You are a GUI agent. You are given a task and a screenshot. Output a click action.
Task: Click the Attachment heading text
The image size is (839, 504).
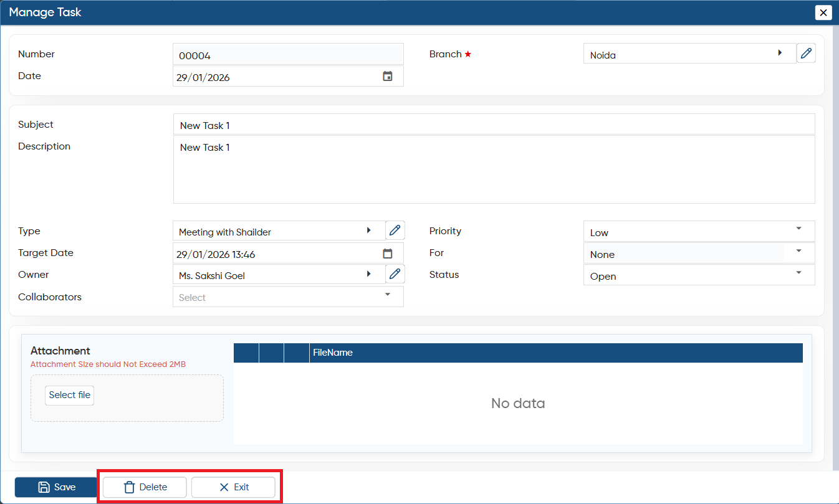point(60,351)
